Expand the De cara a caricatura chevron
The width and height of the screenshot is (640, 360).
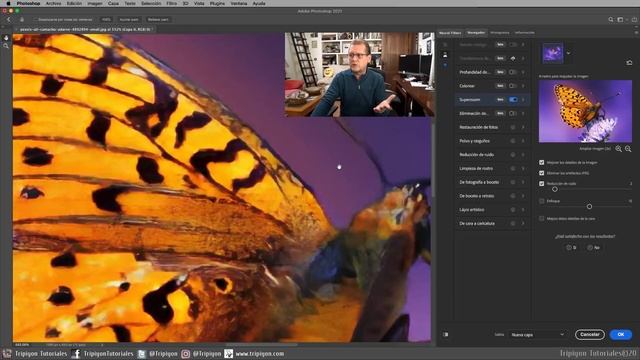pos(523,223)
